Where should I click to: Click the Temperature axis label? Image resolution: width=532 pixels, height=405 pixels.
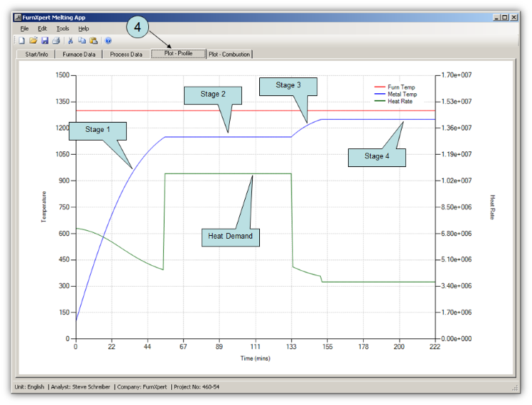coord(44,207)
